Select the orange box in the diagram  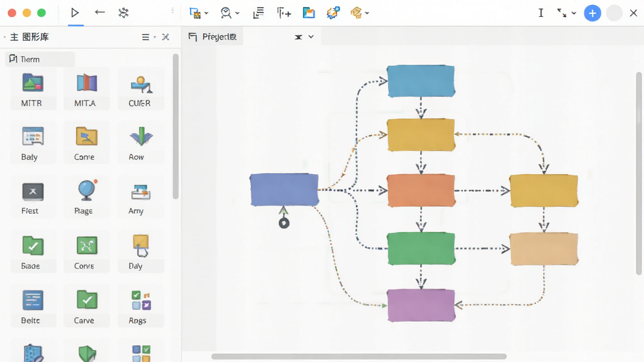point(421,190)
